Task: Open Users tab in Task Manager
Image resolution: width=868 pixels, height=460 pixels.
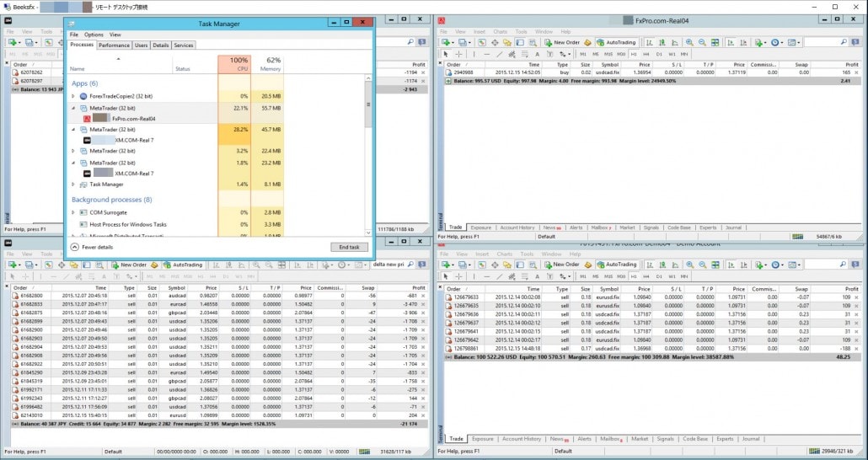Action: click(142, 45)
